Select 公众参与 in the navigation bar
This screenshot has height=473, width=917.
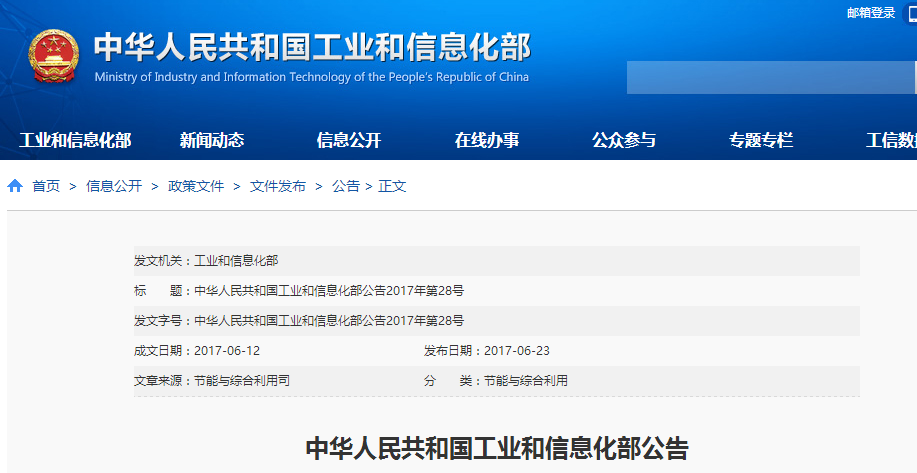(624, 140)
